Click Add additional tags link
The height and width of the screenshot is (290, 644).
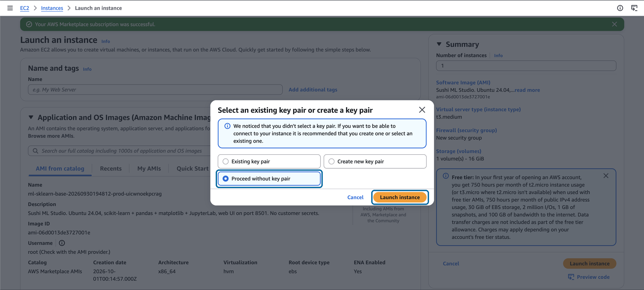(313, 90)
